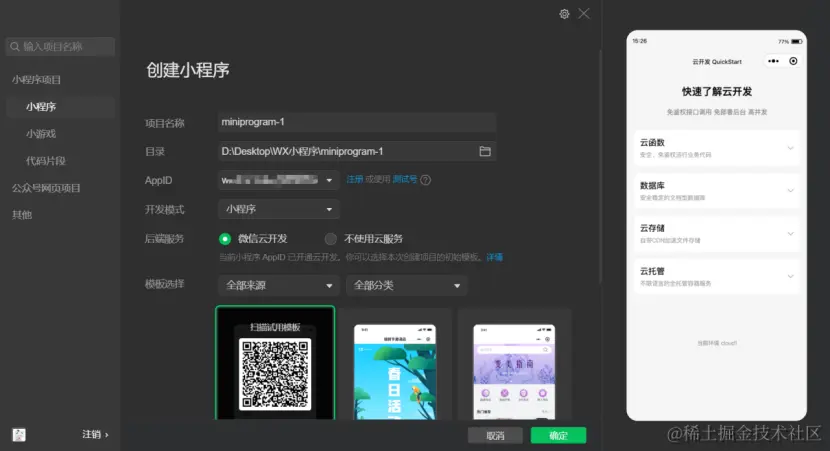Select the QR code scan template thumbnail

[275, 363]
